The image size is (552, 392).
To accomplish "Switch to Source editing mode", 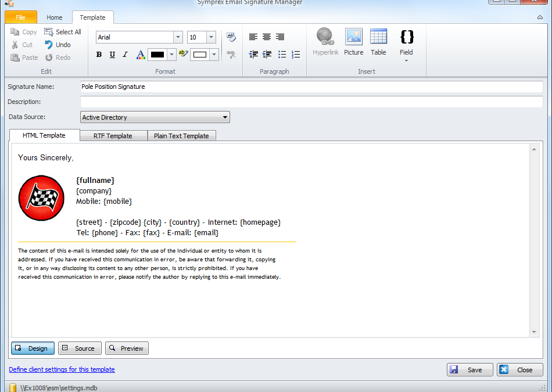I will pos(80,348).
